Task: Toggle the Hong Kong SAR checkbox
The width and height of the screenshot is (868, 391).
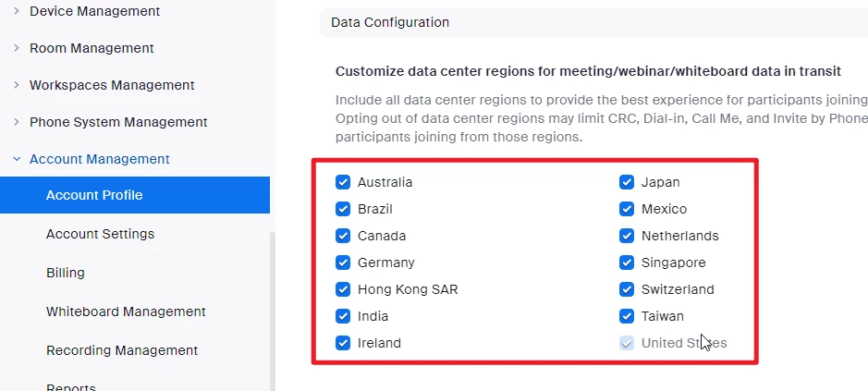Action: coord(343,289)
